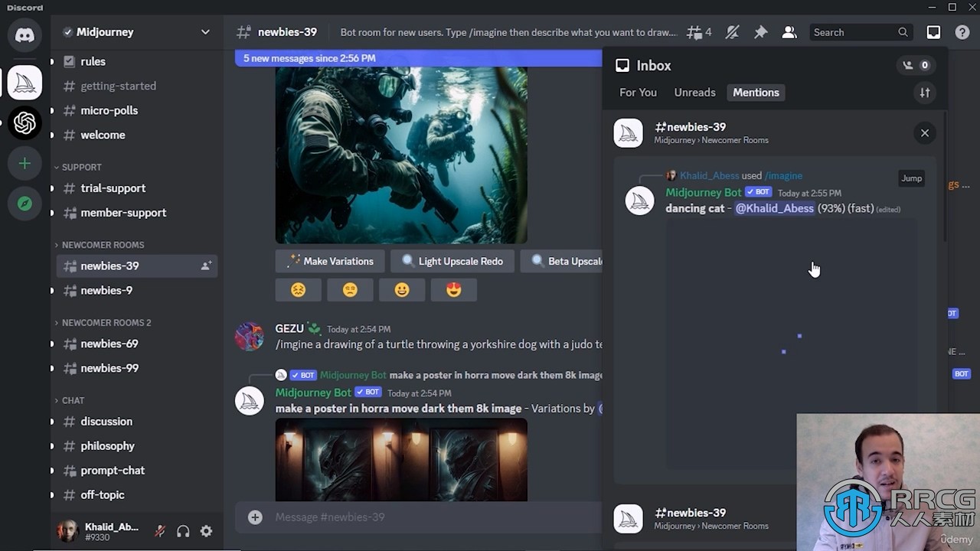Open inbox sort filter icon
Screen dimensions: 980x551
tap(925, 93)
